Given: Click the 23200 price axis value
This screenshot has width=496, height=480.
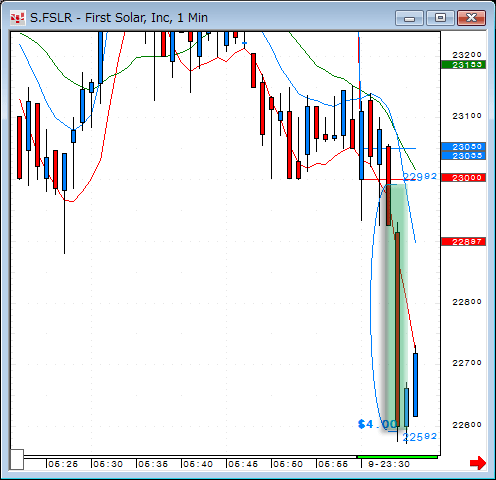Looking at the screenshot, I should 467,55.
